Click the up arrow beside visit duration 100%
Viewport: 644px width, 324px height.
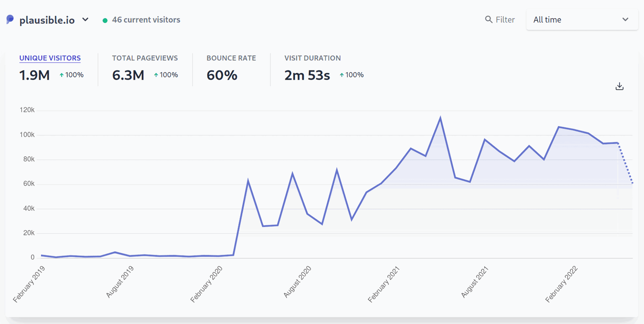pyautogui.click(x=342, y=75)
